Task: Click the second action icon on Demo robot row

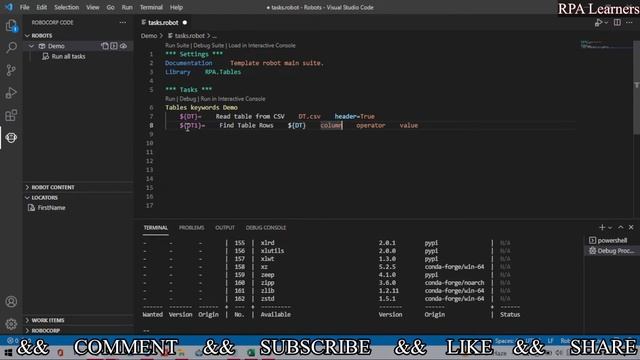Action: [x=114, y=46]
